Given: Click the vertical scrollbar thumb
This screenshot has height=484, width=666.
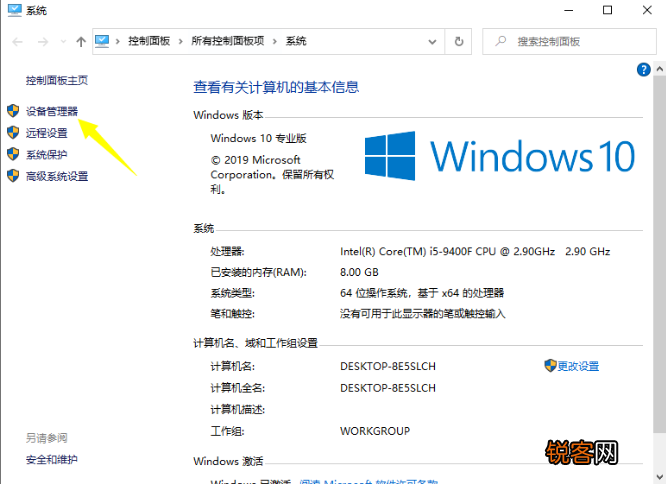Looking at the screenshot, I should [x=659, y=255].
